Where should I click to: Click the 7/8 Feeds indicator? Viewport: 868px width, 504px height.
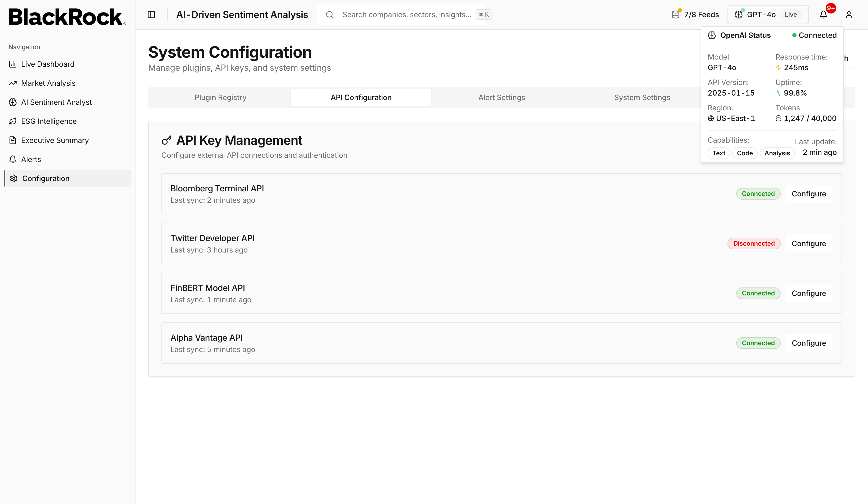pyautogui.click(x=695, y=15)
